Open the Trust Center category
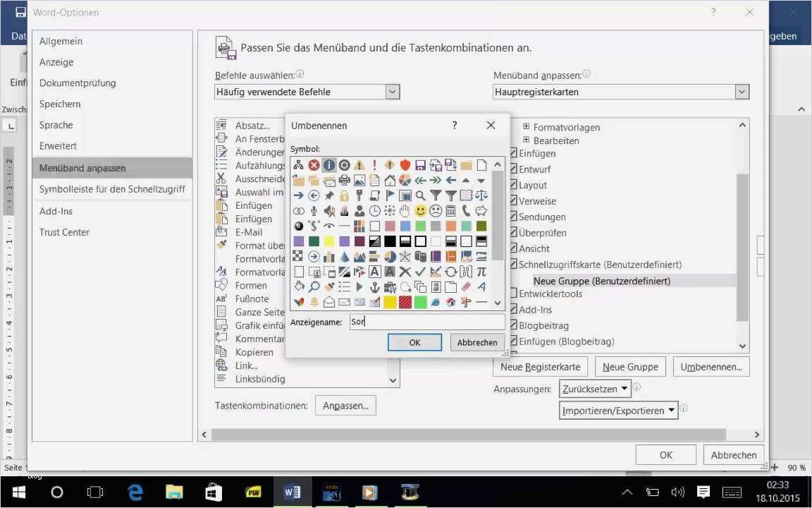This screenshot has height=508, width=812. [64, 231]
